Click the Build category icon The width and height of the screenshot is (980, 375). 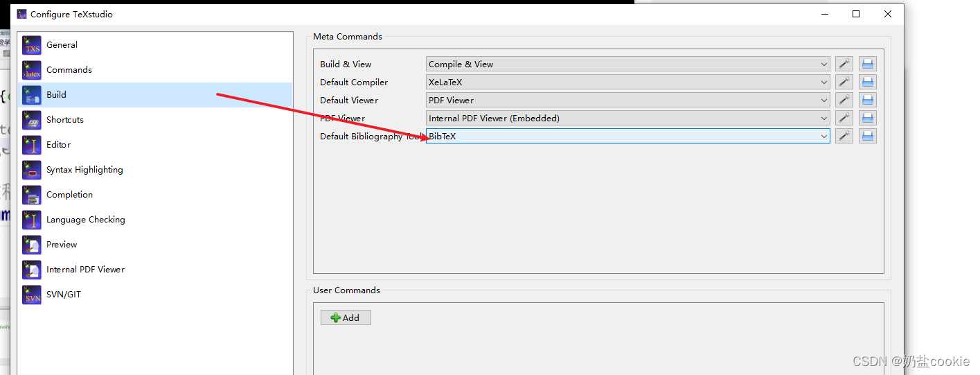(32, 95)
